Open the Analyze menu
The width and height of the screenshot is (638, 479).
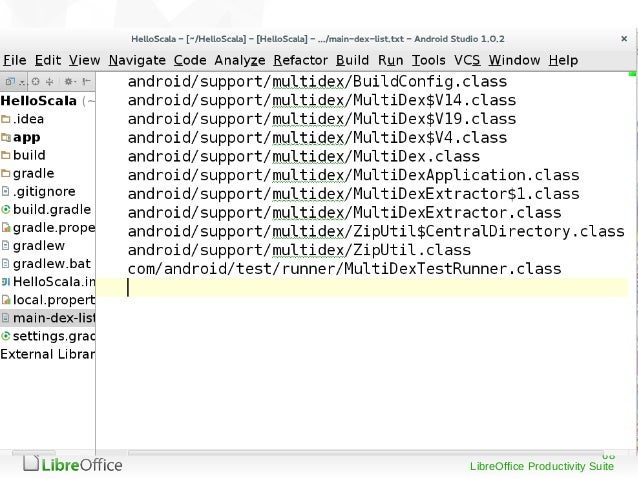240,60
